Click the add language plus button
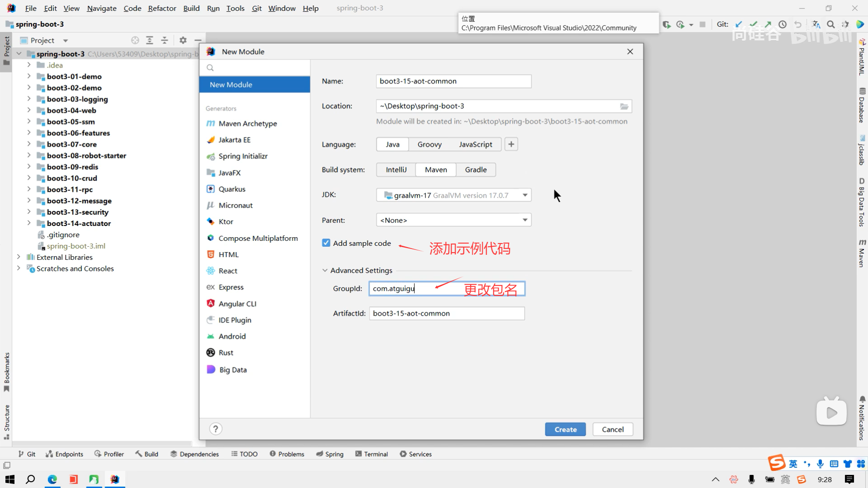 pyautogui.click(x=511, y=144)
